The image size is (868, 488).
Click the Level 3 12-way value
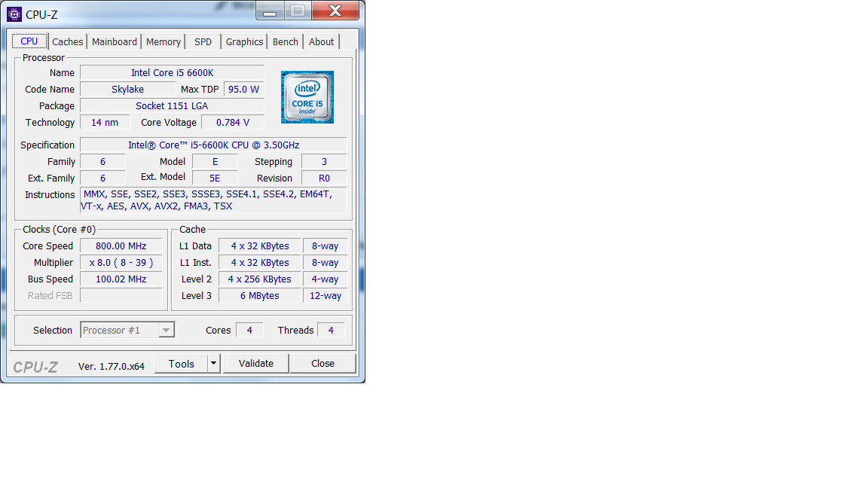[x=325, y=295]
